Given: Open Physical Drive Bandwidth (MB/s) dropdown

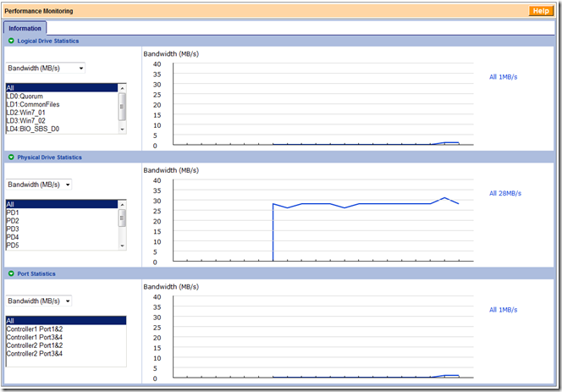Looking at the screenshot, I should [x=39, y=185].
